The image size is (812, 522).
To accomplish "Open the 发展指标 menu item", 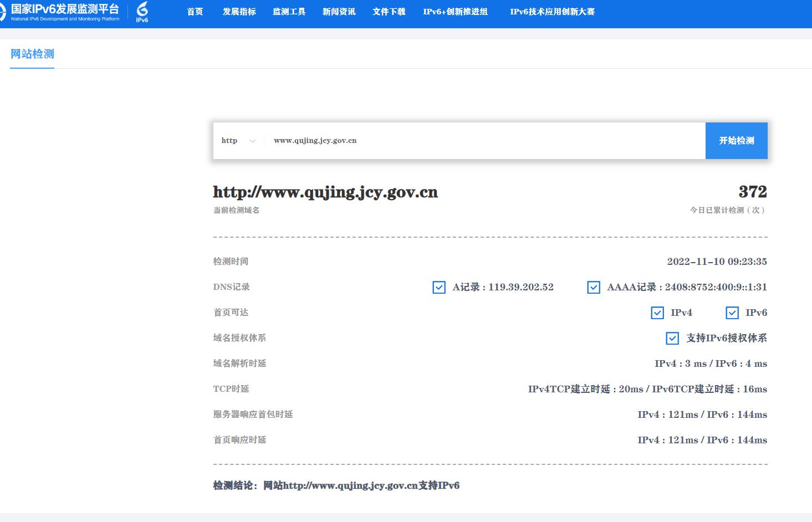I will [x=239, y=12].
